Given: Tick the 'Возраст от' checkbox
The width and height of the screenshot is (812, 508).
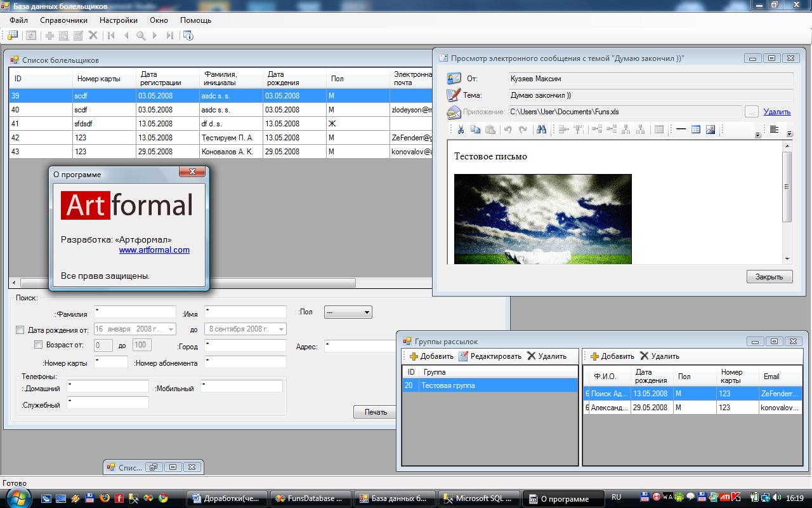Looking at the screenshot, I should pyautogui.click(x=38, y=345).
